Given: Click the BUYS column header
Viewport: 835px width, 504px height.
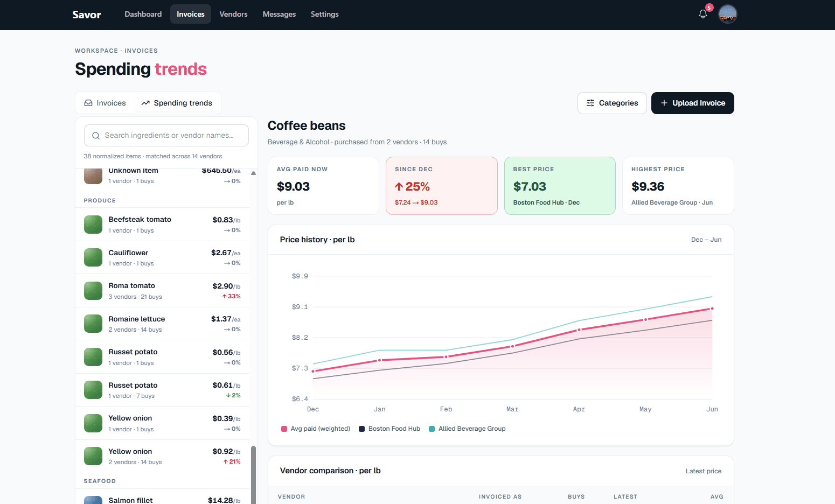Looking at the screenshot, I should click(x=576, y=497).
